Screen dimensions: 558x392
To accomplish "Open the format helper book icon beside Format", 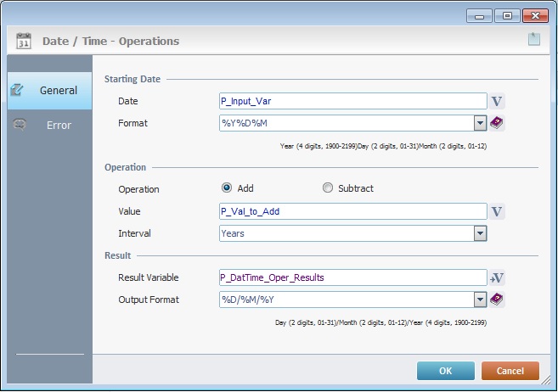I will point(498,123).
